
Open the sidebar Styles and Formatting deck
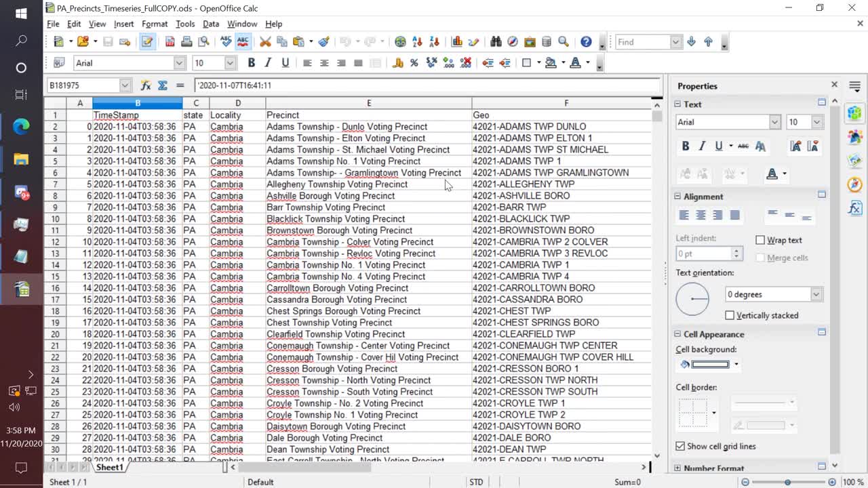(x=854, y=137)
